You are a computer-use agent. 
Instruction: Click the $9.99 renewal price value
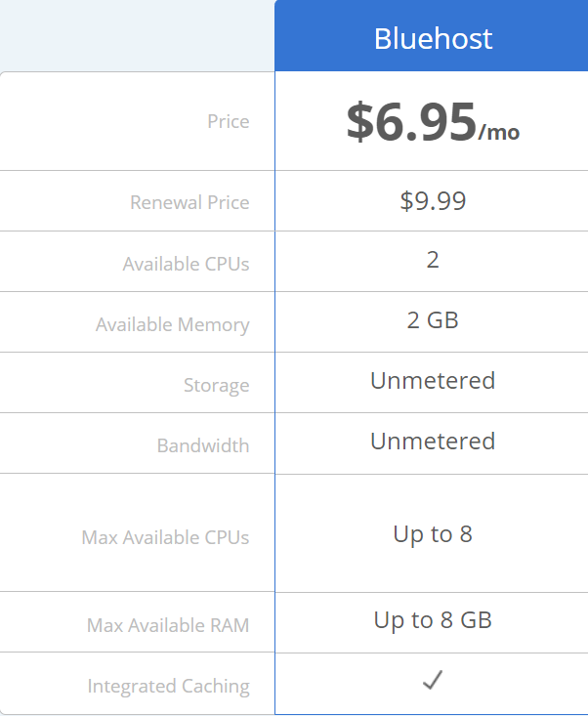click(x=433, y=201)
